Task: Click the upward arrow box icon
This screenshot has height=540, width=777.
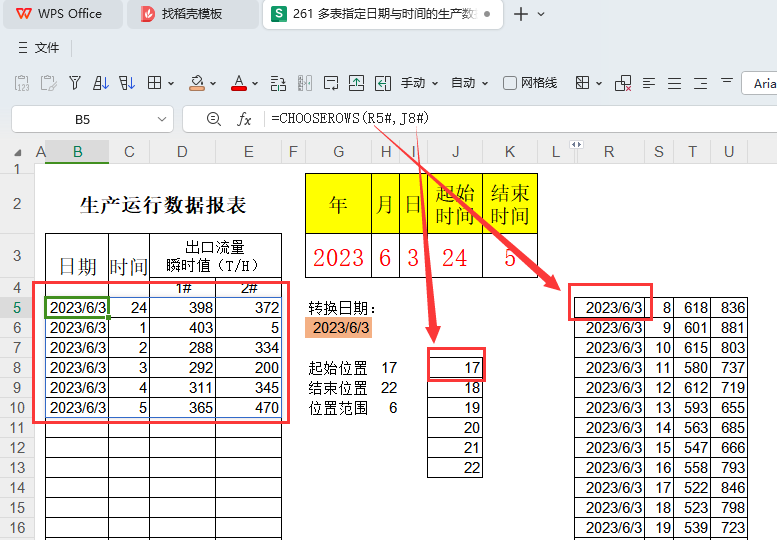Action: point(356,83)
